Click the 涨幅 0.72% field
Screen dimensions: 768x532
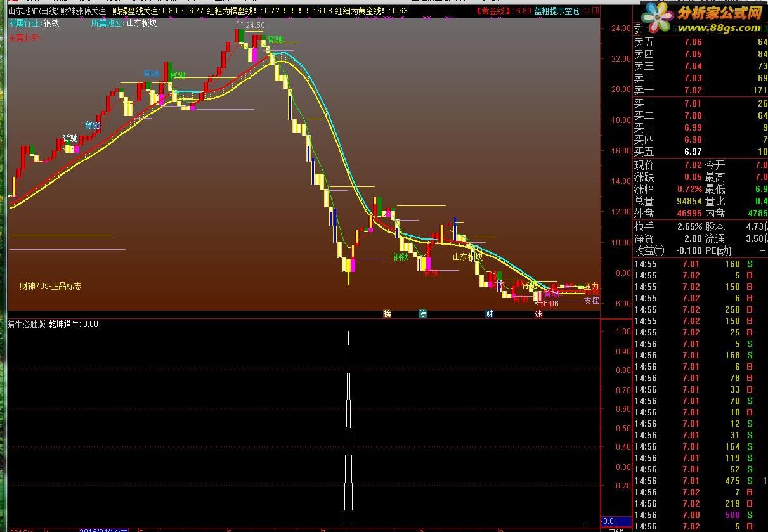668,189
